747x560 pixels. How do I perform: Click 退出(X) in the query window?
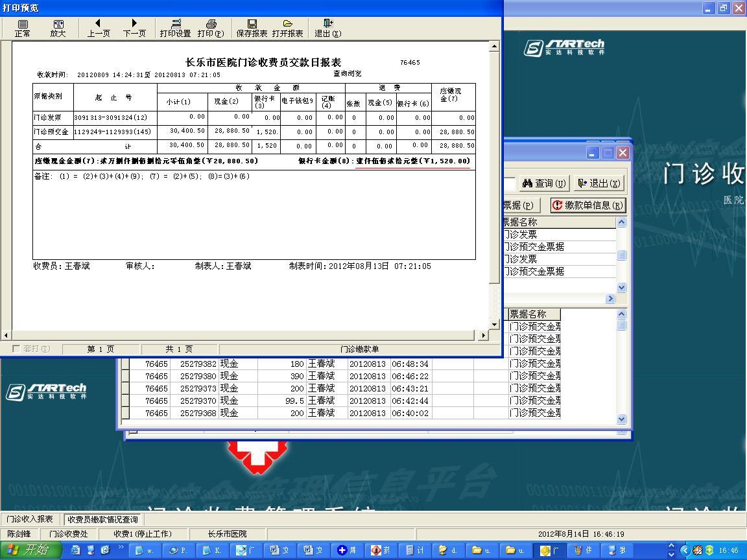(599, 183)
